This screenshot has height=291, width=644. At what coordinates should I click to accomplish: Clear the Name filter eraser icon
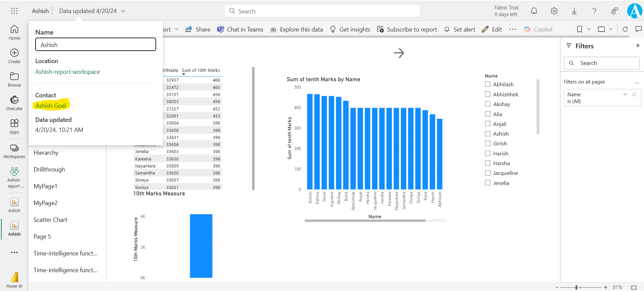coord(634,94)
